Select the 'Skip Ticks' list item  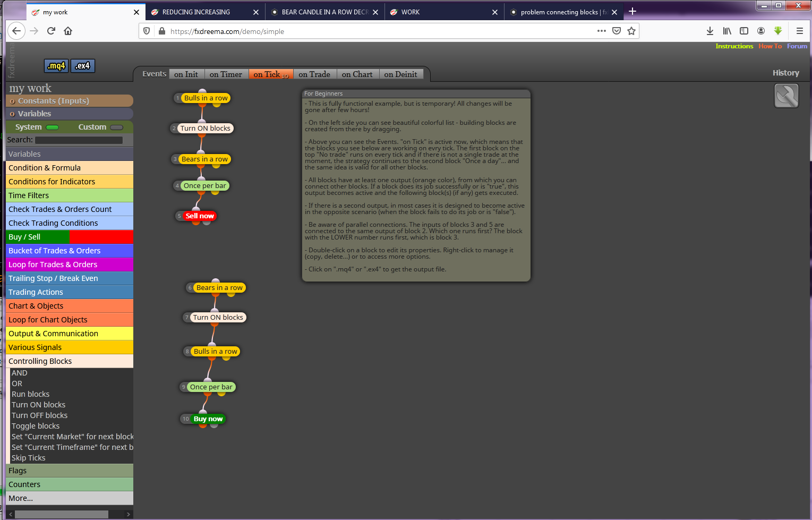click(29, 458)
